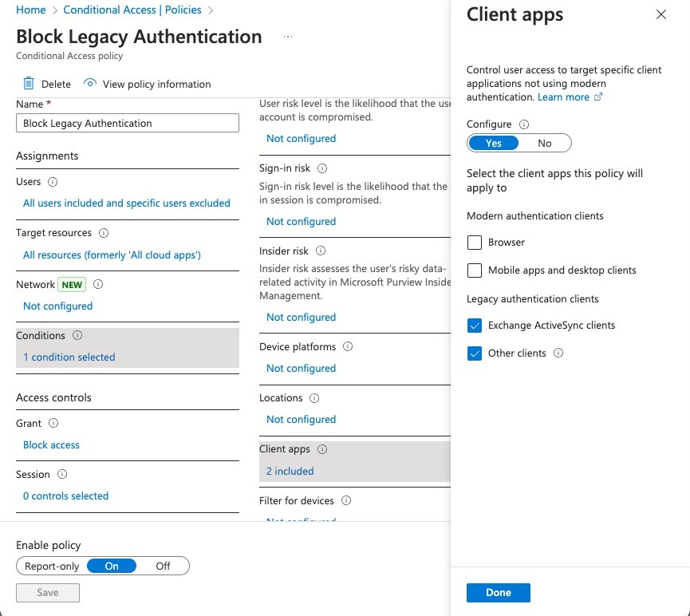Click 'Legacy authentication clients' heading
Viewport: 690px width, 616px height.
coord(533,299)
